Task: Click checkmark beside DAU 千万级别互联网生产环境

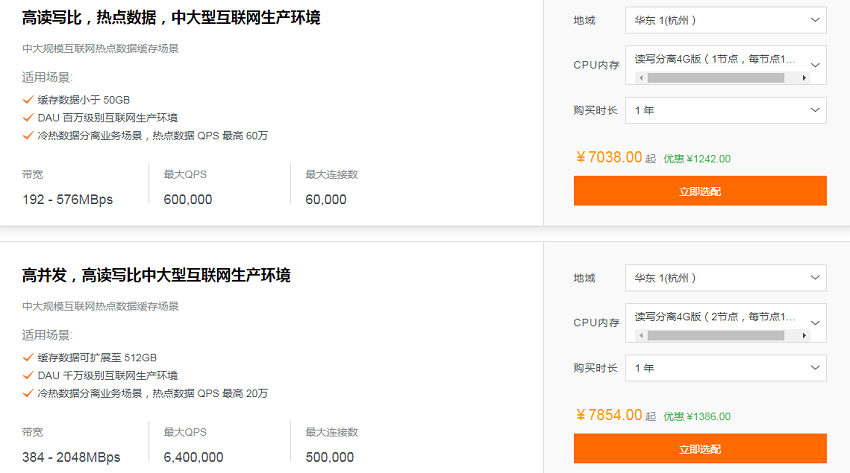Action: coord(28,375)
